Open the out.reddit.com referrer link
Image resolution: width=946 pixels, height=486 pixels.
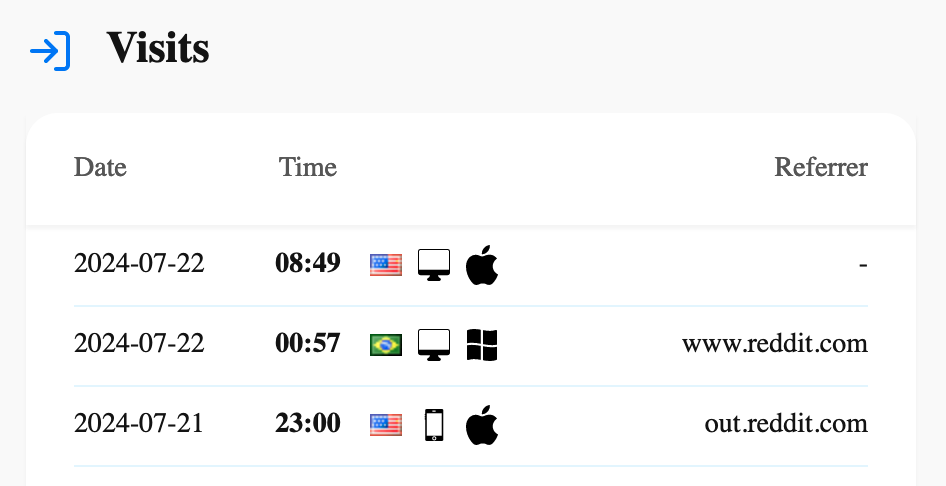[786, 424]
